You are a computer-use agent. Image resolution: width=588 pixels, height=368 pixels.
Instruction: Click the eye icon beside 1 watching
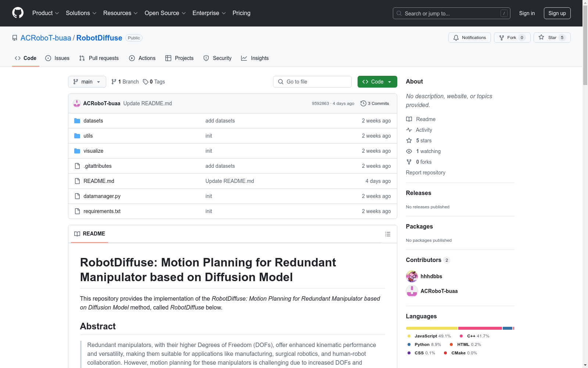(409, 151)
